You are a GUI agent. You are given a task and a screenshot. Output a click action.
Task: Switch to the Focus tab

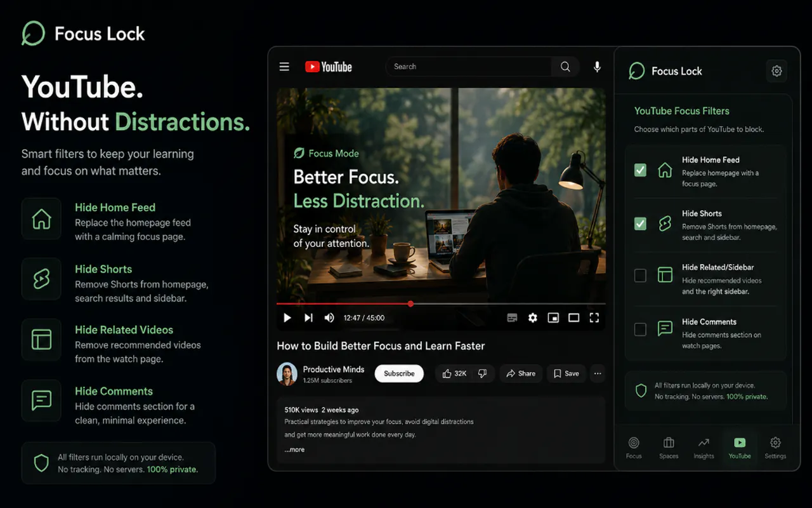[x=634, y=447]
